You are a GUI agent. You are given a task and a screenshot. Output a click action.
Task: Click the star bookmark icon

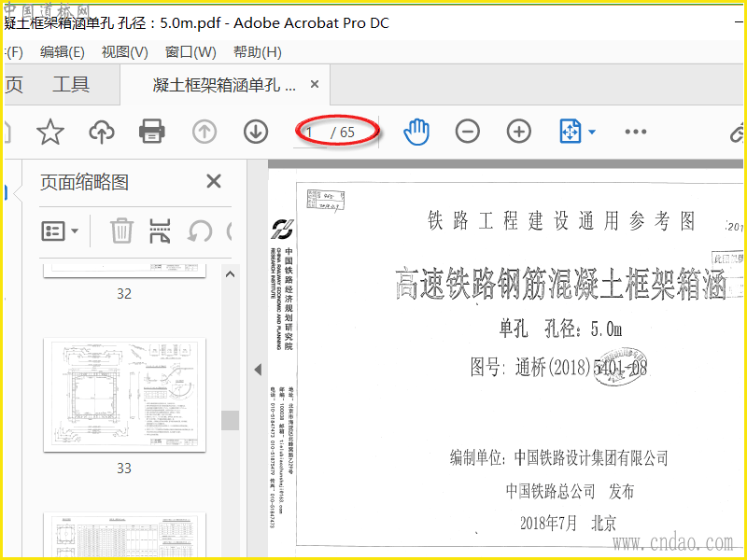(50, 132)
